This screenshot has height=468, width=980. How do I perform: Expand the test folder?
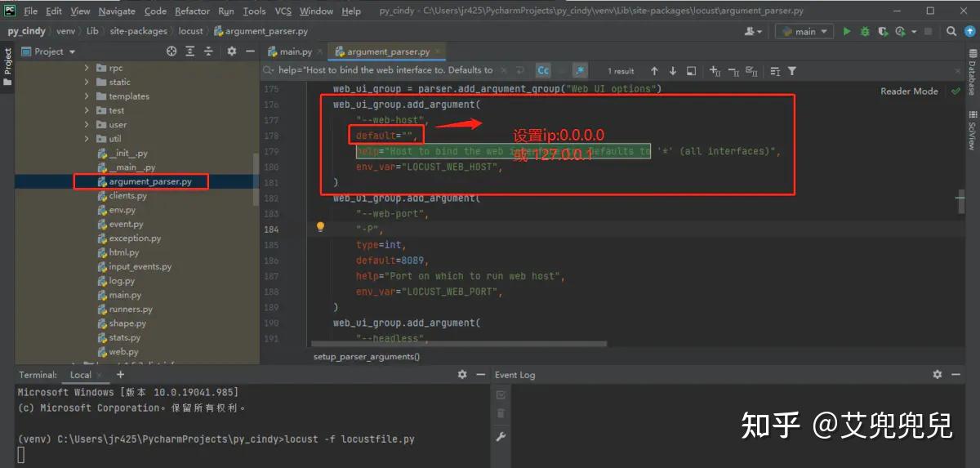(x=87, y=110)
